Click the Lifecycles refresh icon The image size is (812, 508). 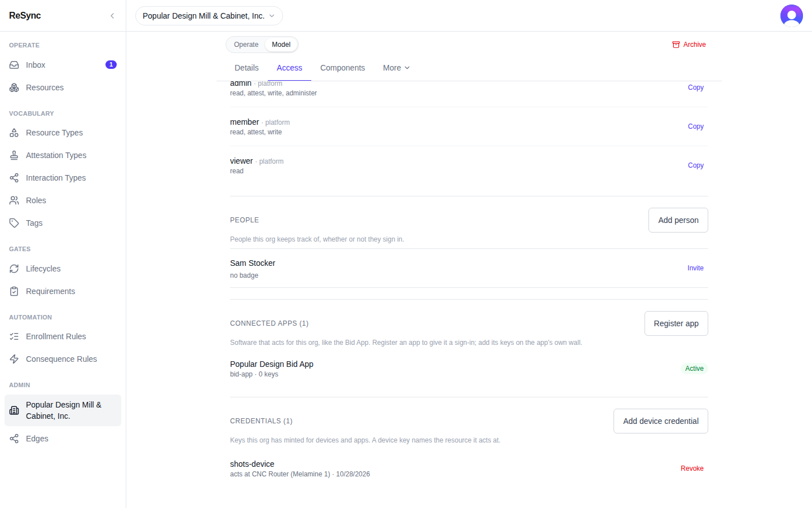(x=14, y=269)
